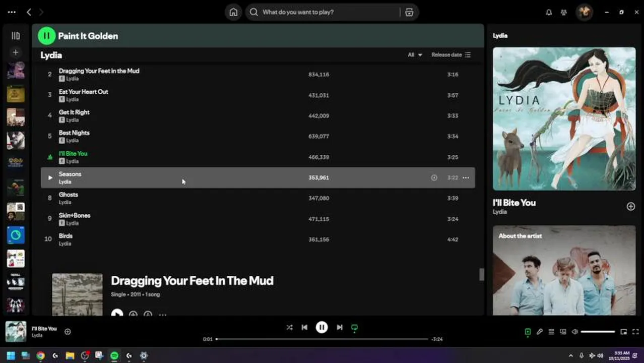Open Windows Start menu

point(11,355)
